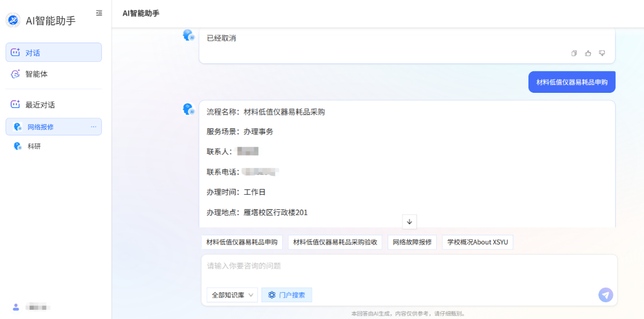Click the user avatar icon at bottom left
The height and width of the screenshot is (319, 644).
(16, 307)
